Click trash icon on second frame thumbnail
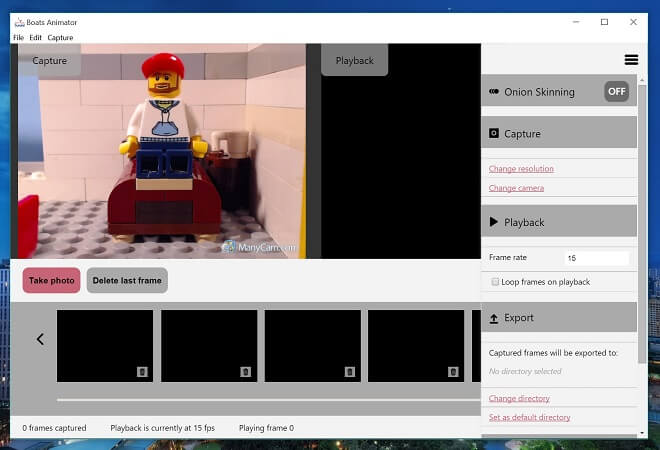 (x=245, y=372)
